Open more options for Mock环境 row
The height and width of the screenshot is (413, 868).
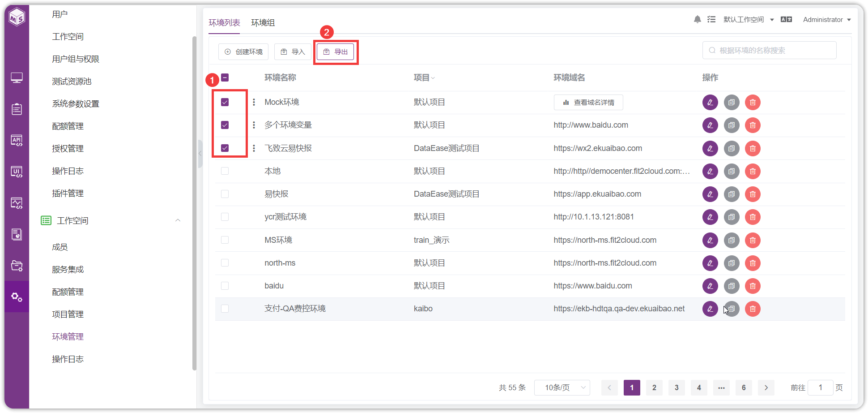[254, 102]
